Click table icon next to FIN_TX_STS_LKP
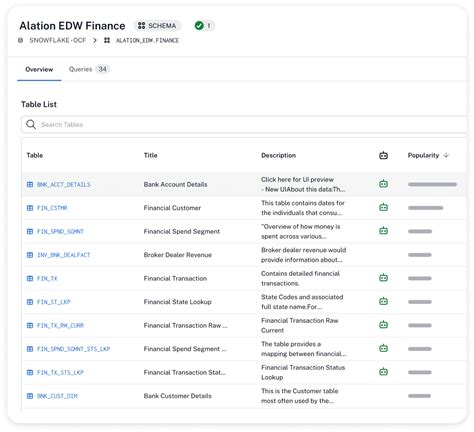The width and height of the screenshot is (474, 432). pos(30,372)
